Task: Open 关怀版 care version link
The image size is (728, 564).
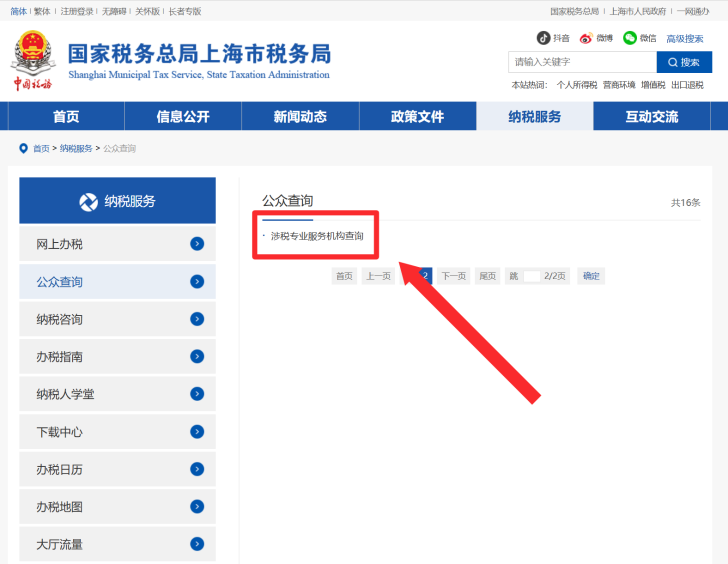Action: pos(147,11)
